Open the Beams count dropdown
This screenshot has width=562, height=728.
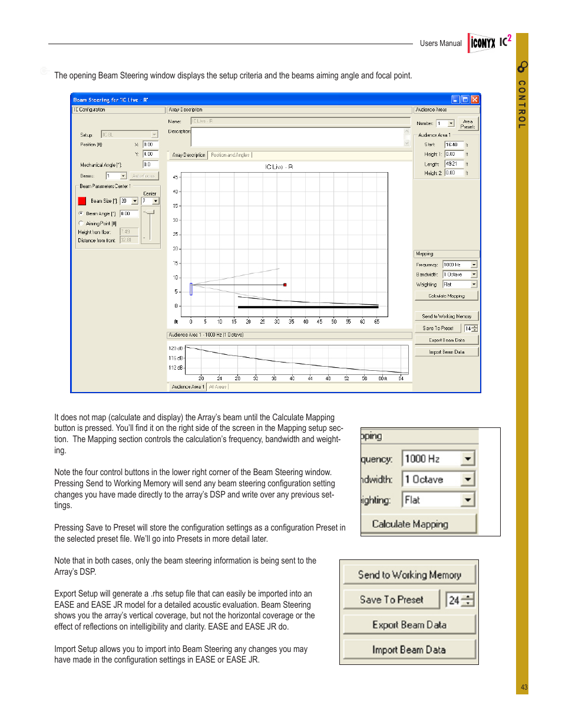pyautogui.click(x=123, y=176)
